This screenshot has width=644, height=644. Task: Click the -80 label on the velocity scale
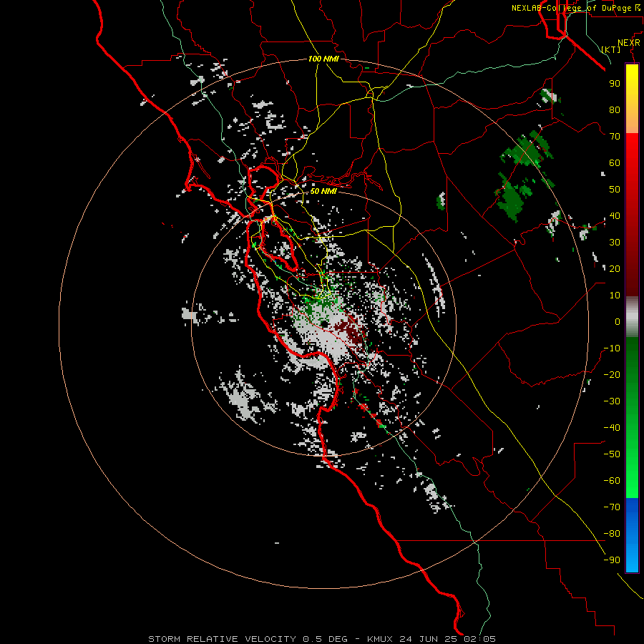pos(612,534)
